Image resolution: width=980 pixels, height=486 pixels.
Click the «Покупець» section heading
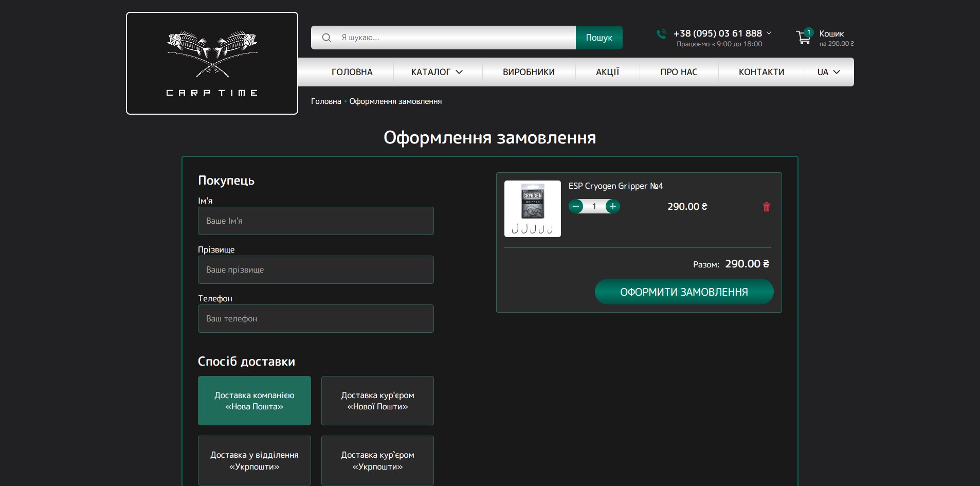click(x=226, y=181)
